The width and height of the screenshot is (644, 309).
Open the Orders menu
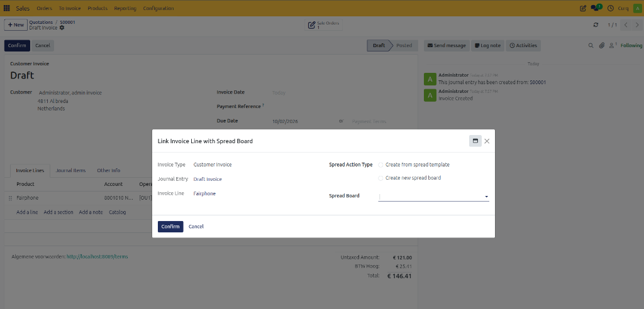(x=45, y=8)
